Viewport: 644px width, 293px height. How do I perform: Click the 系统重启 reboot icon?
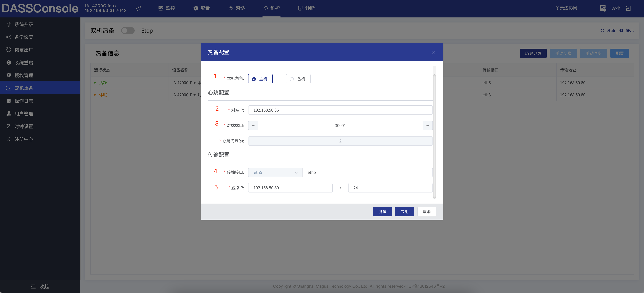9,62
